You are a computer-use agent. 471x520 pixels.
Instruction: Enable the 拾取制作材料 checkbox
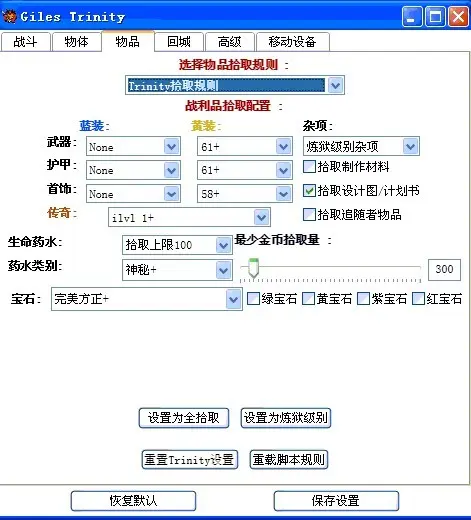click(309, 166)
